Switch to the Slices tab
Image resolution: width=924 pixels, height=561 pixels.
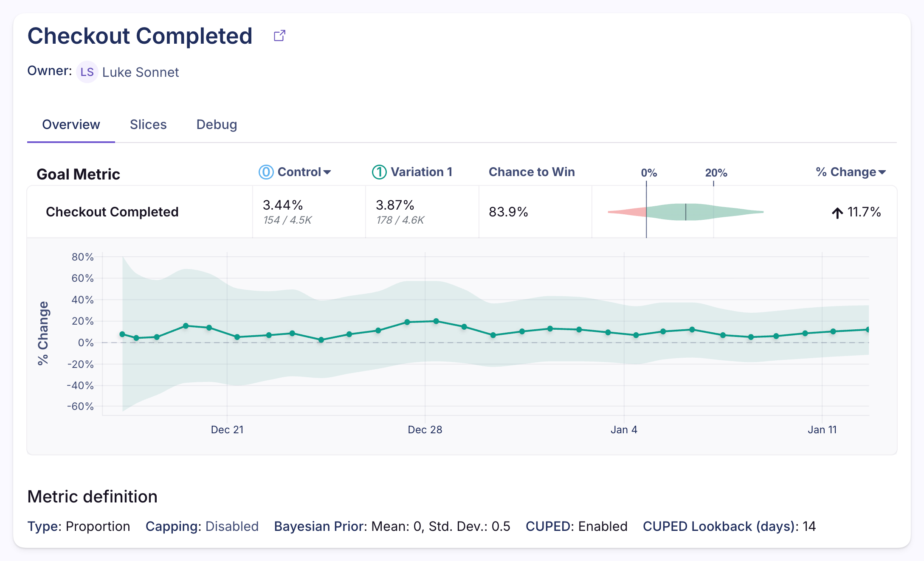coord(148,125)
